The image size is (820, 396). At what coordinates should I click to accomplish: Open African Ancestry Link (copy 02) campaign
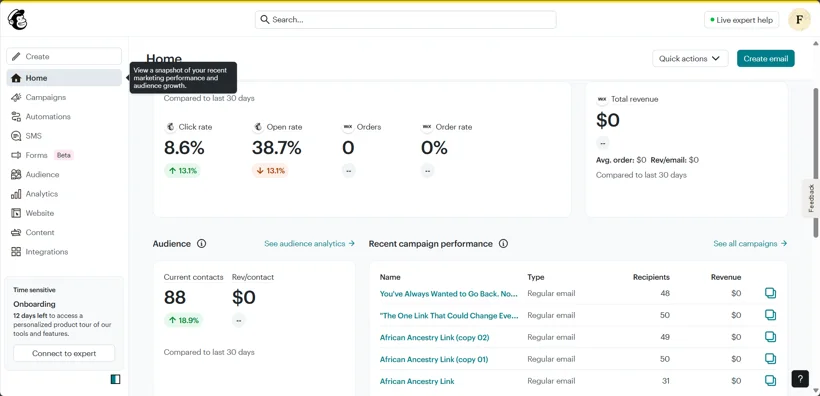(434, 337)
